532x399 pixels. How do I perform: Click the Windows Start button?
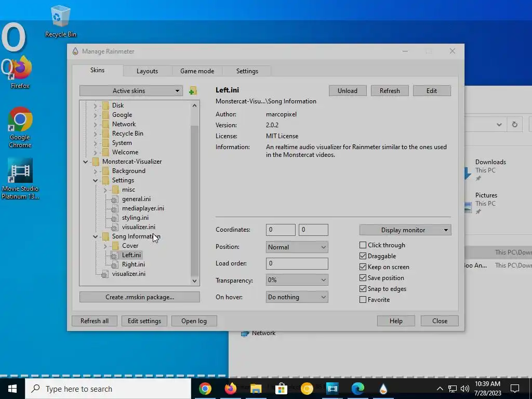(x=12, y=389)
